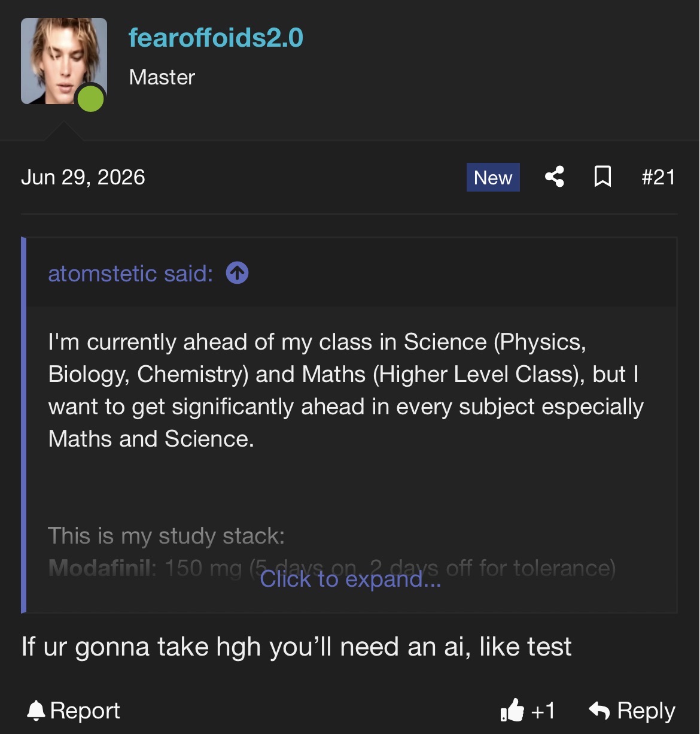Tap the reply arrow icon
This screenshot has width=700, height=734.
coord(599,711)
